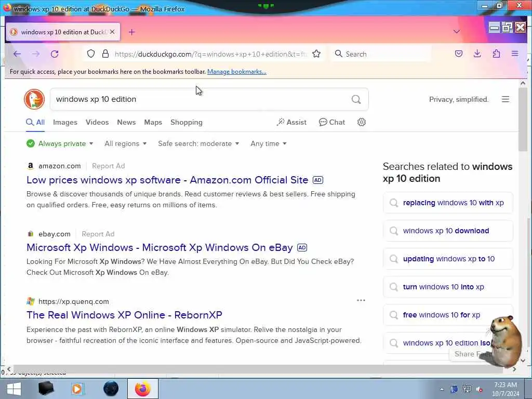Switch to the Videos tab

(x=97, y=122)
